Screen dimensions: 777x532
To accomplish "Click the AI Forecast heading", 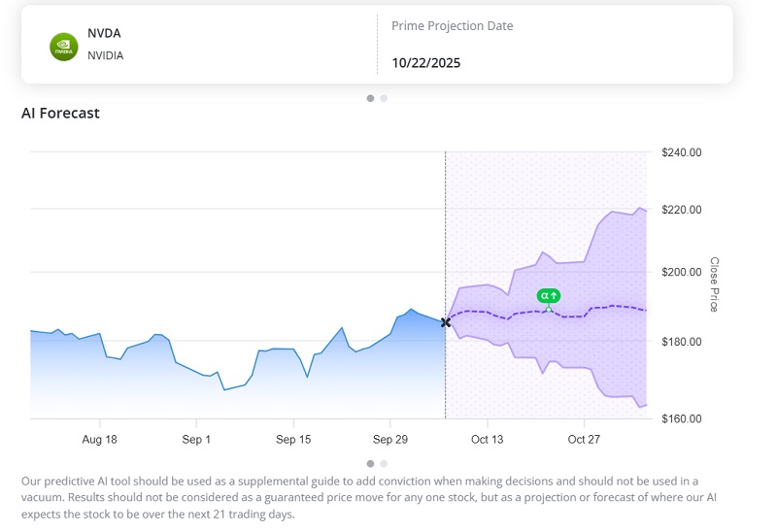I will pyautogui.click(x=60, y=114).
